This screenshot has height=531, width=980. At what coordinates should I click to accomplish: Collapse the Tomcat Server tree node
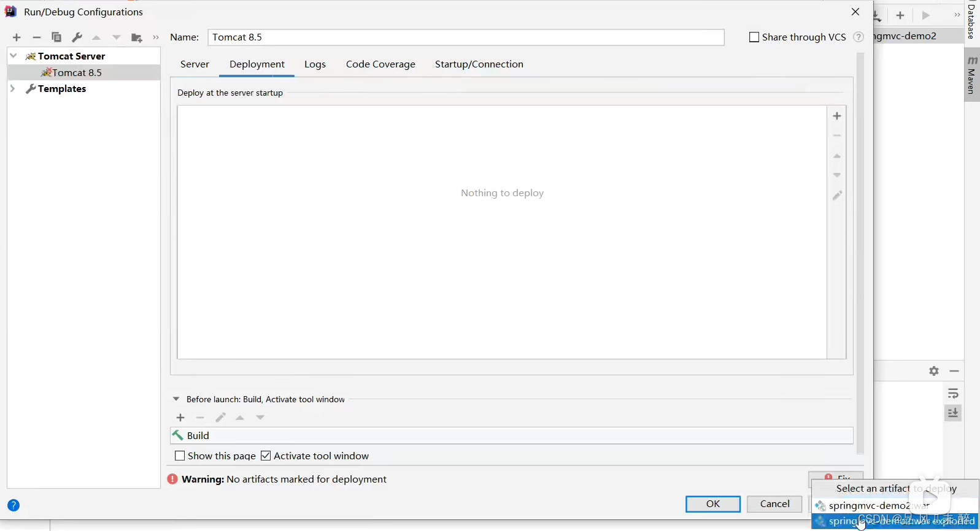tap(14, 56)
